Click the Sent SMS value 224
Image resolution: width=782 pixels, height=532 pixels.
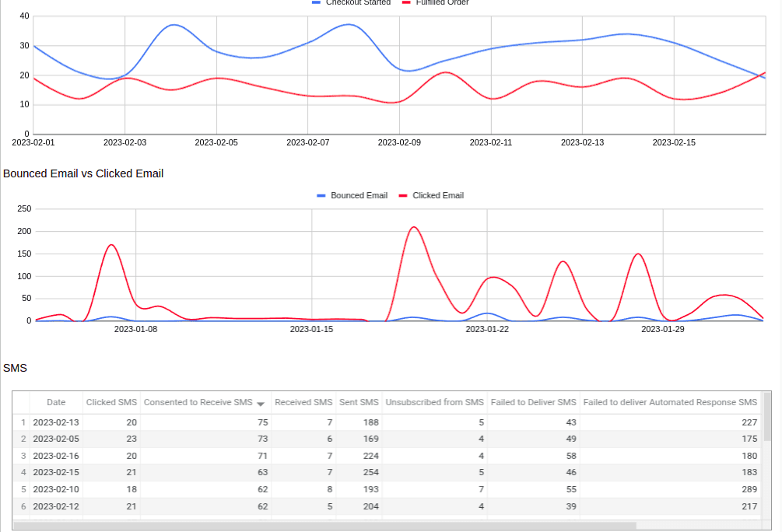coord(370,456)
